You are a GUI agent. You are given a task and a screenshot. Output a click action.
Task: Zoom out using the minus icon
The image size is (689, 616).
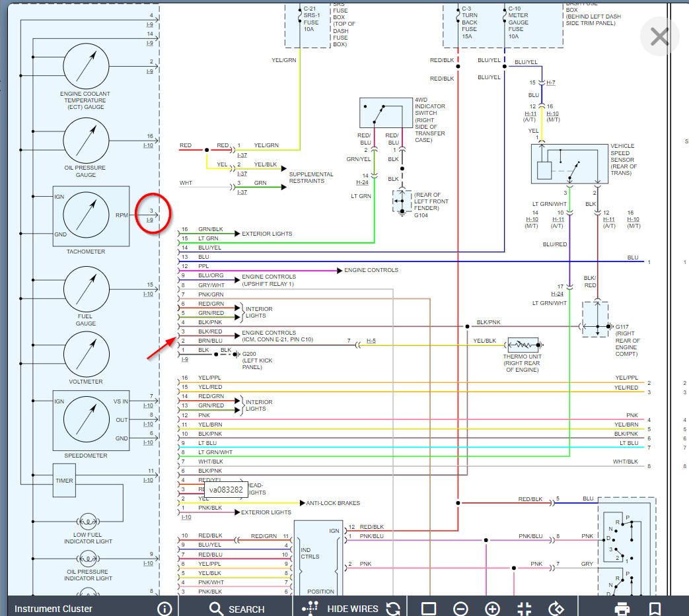pos(460,608)
